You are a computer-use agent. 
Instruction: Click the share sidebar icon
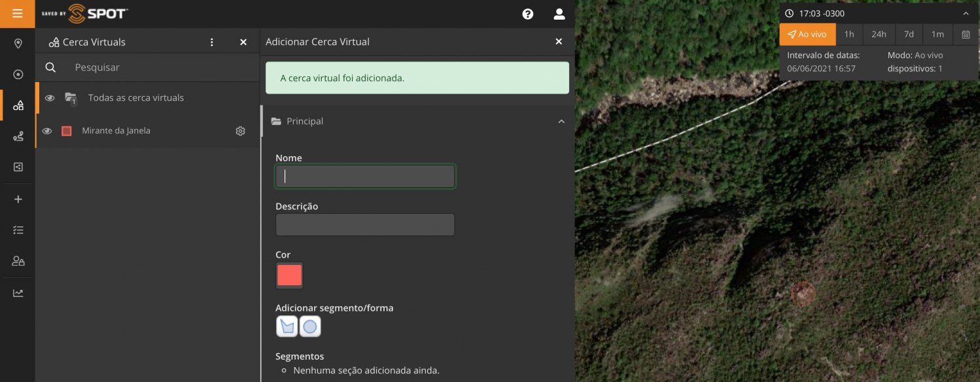pos(18,167)
